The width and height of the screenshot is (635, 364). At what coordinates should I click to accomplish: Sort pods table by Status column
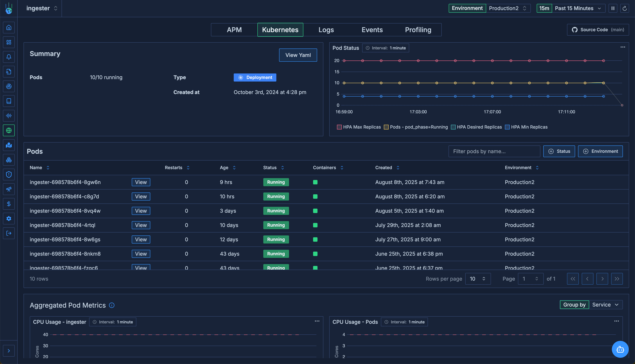(x=273, y=167)
